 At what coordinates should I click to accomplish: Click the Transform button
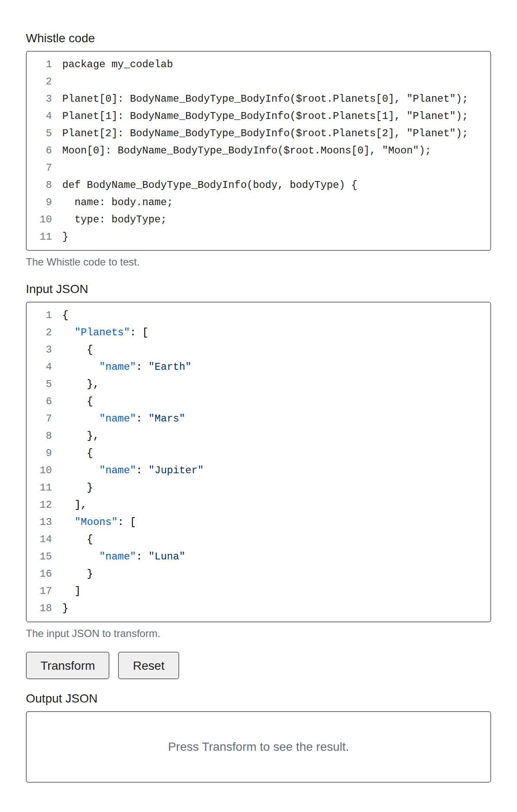click(x=68, y=665)
